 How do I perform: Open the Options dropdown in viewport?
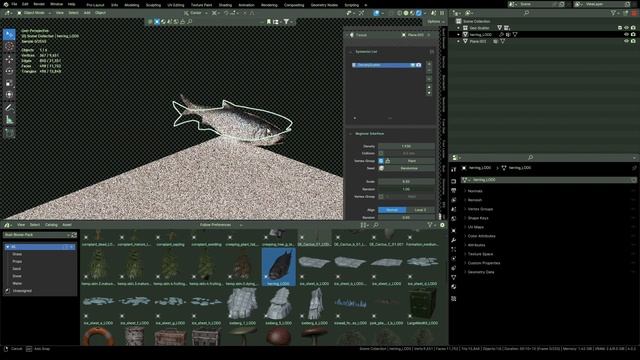pos(436,22)
